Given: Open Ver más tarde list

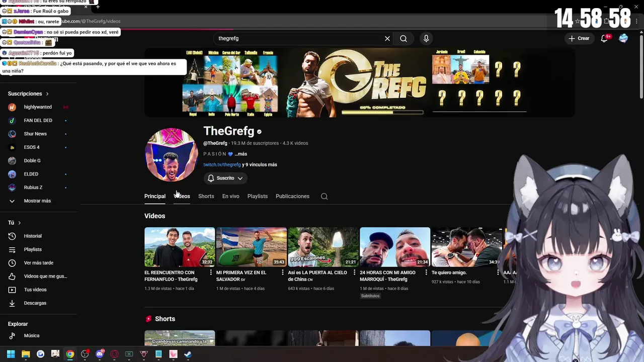Looking at the screenshot, I should (x=38, y=263).
